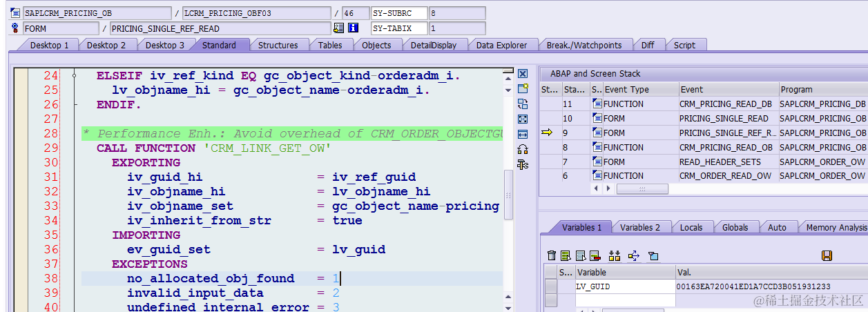Click the headset services icon in vertical toolbar
Viewport: 868px width, 312px height.
pos(523,149)
